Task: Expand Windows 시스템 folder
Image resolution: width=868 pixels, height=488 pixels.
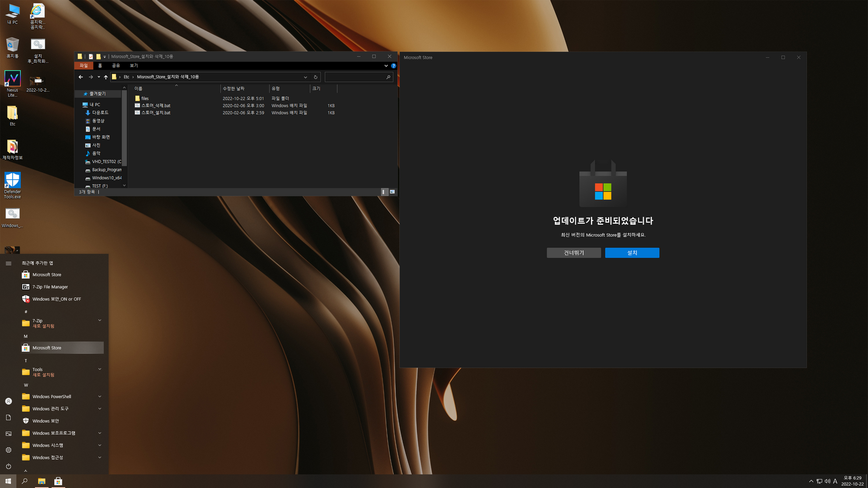Action: tap(63, 445)
